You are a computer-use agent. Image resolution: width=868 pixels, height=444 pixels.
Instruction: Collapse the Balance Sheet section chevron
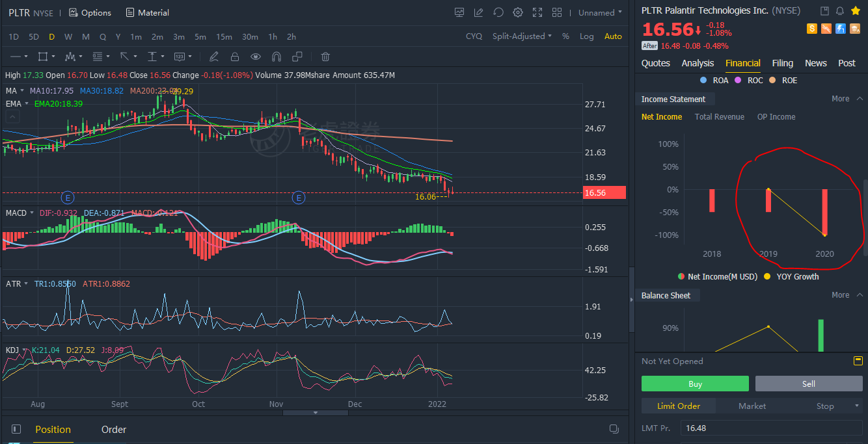(x=860, y=295)
